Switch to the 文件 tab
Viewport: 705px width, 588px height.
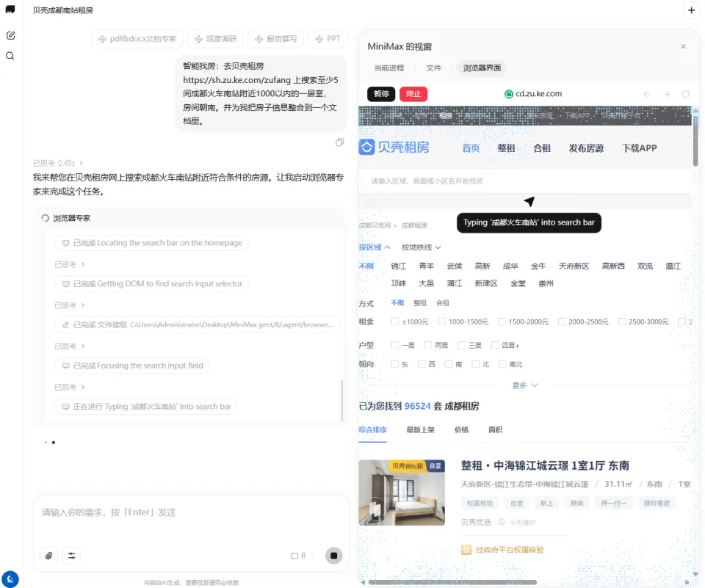point(433,68)
